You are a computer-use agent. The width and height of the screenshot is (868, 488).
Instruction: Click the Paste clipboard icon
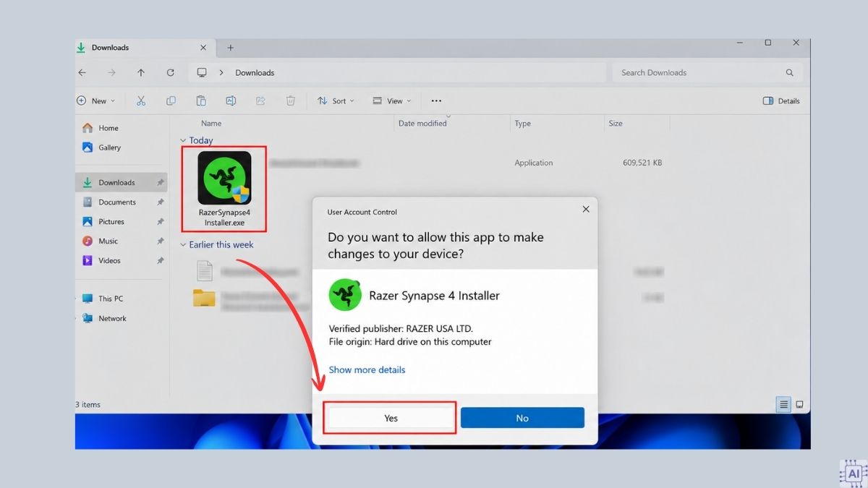pyautogui.click(x=201, y=101)
